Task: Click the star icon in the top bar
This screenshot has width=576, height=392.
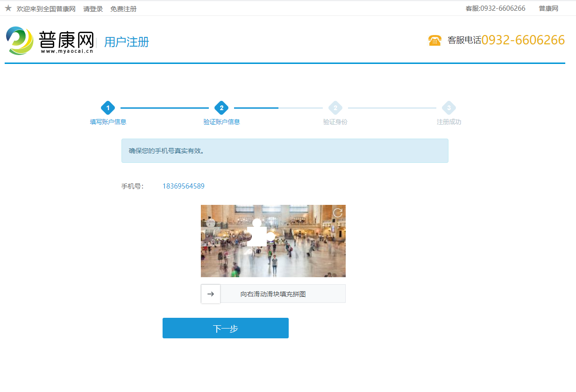Action: pos(8,8)
